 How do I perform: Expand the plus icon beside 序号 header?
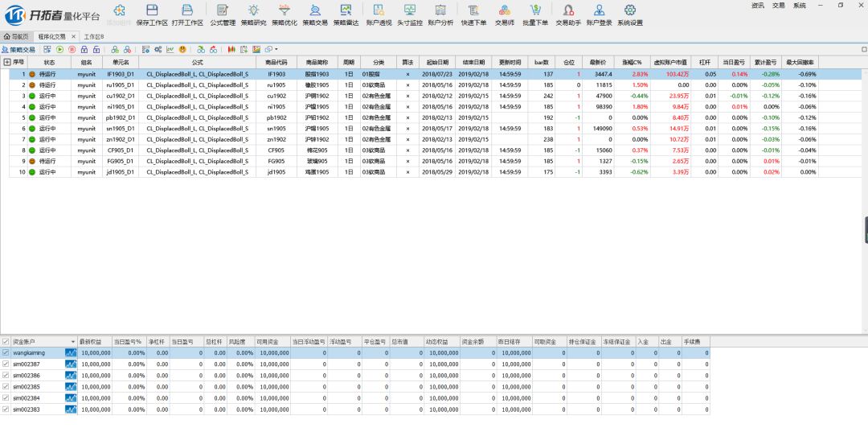7,62
